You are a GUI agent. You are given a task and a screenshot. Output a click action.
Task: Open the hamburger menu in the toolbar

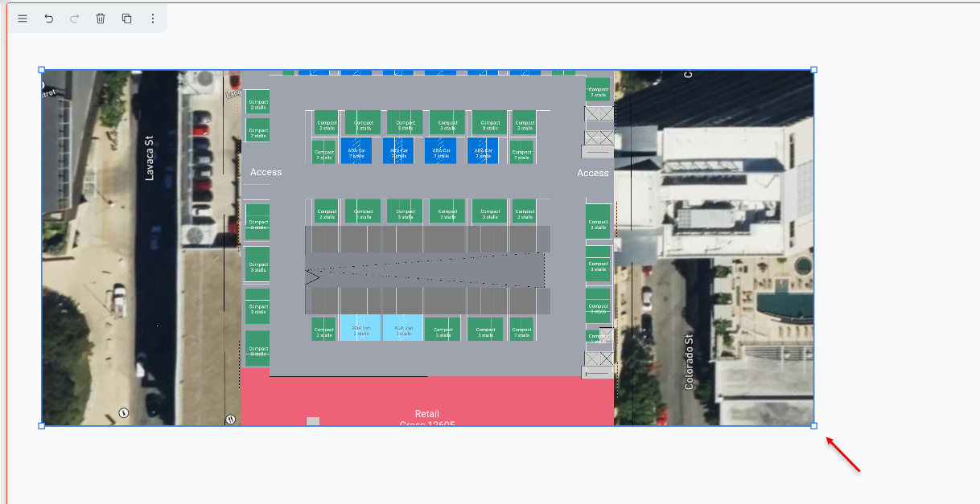click(23, 18)
